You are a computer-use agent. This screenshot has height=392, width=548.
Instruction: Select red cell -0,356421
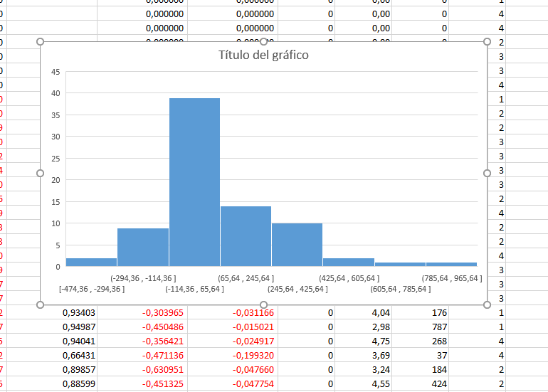point(142,341)
